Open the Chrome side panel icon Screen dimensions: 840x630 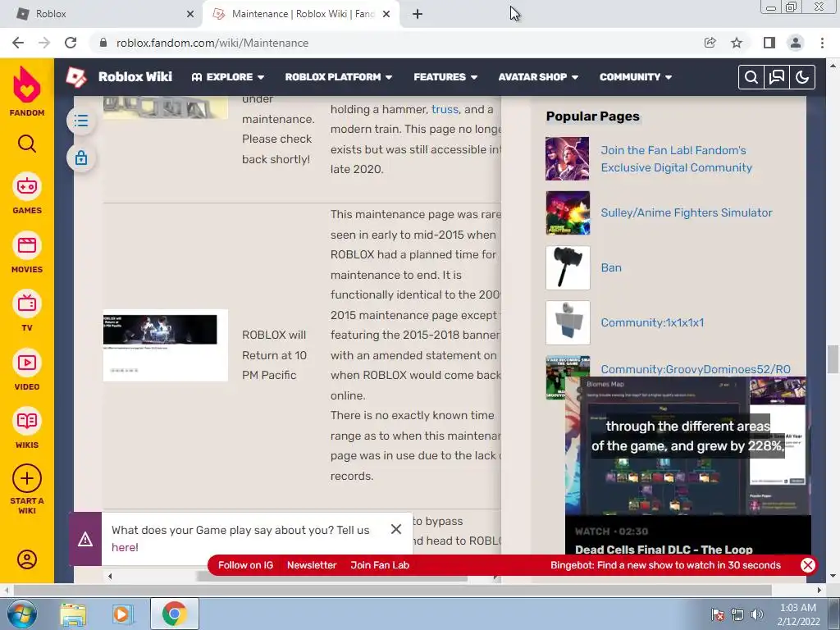pos(769,43)
